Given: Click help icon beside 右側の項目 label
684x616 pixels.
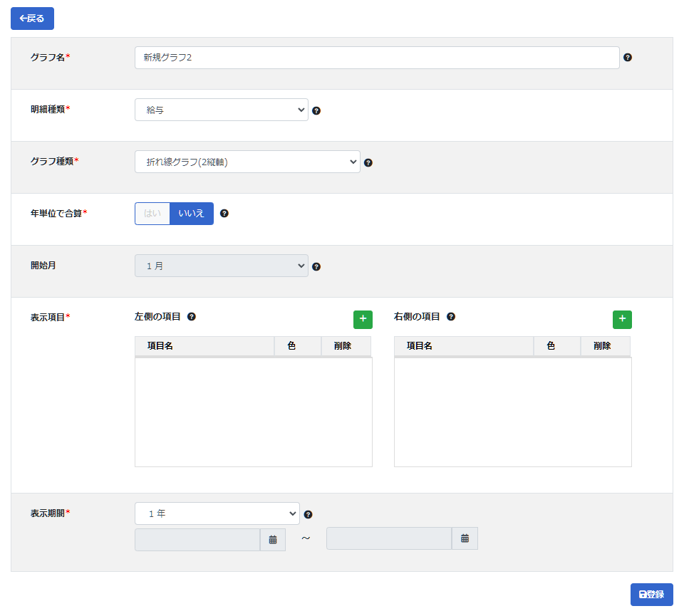Looking at the screenshot, I should click(451, 316).
